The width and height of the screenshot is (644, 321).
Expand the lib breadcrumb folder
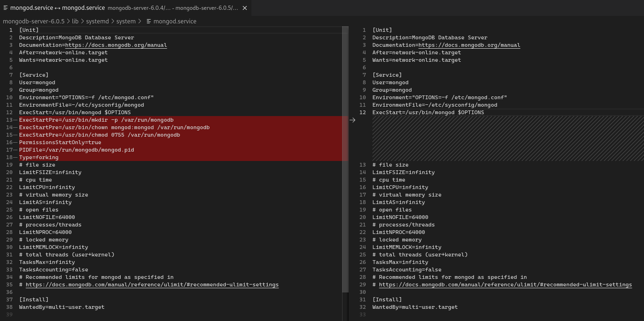click(75, 22)
